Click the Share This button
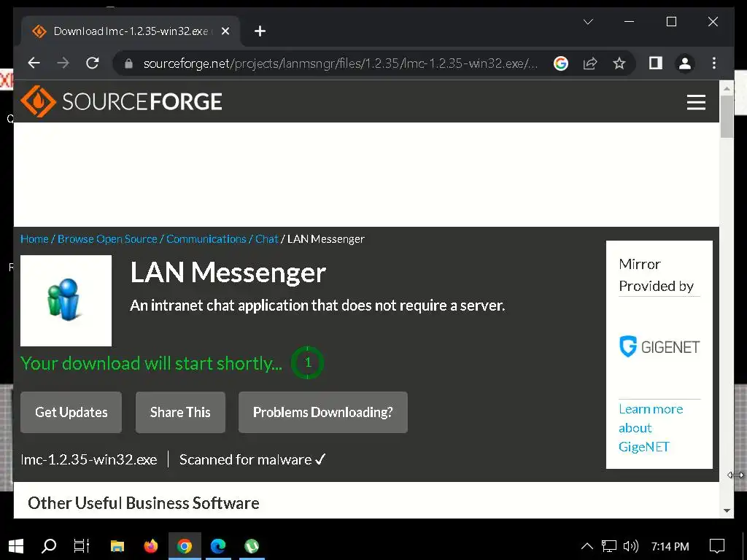Image resolution: width=747 pixels, height=560 pixels. (x=180, y=413)
